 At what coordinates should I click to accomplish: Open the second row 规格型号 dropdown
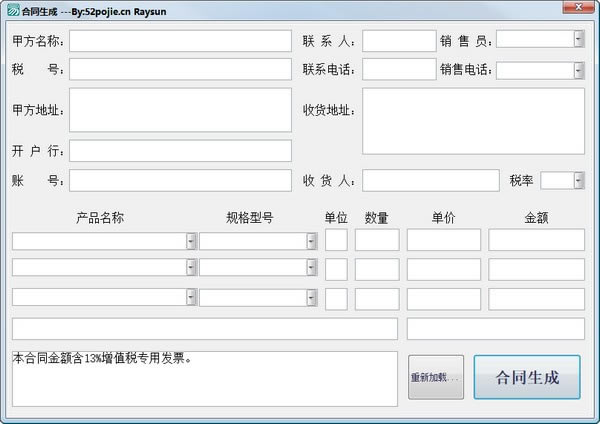(311, 269)
